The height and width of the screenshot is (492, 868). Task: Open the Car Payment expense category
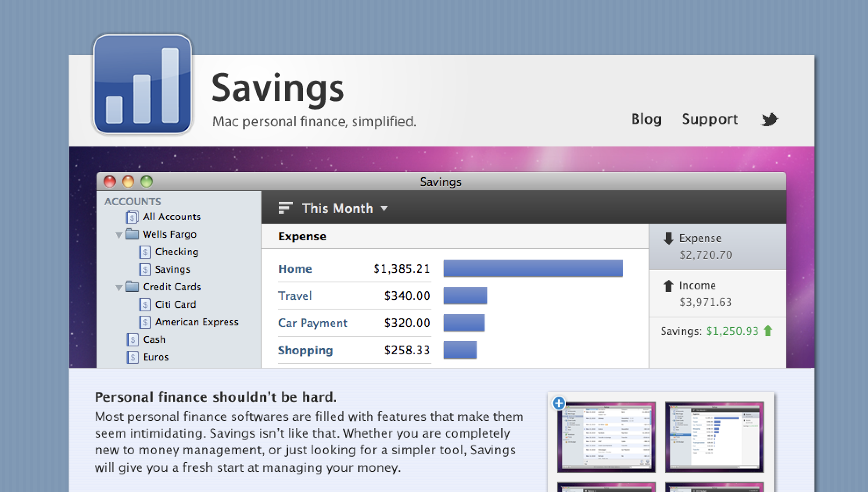click(x=312, y=323)
